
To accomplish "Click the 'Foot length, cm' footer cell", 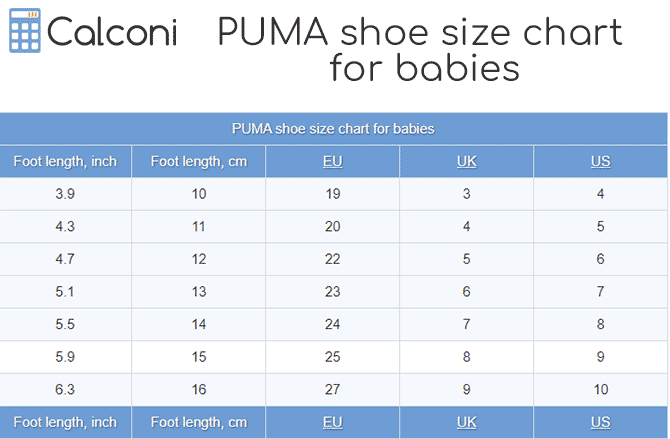I will pyautogui.click(x=199, y=422).
